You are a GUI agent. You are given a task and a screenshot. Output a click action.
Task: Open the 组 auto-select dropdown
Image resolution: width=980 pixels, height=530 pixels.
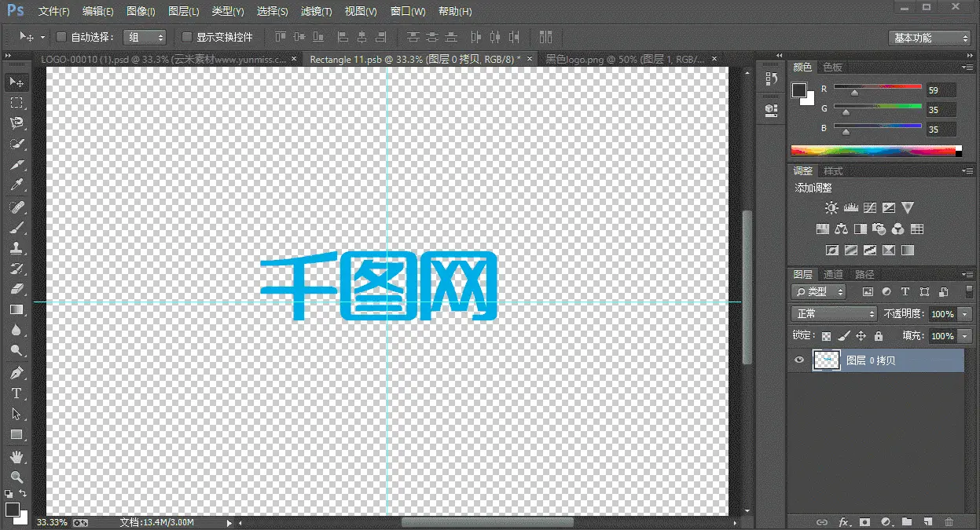tap(145, 37)
